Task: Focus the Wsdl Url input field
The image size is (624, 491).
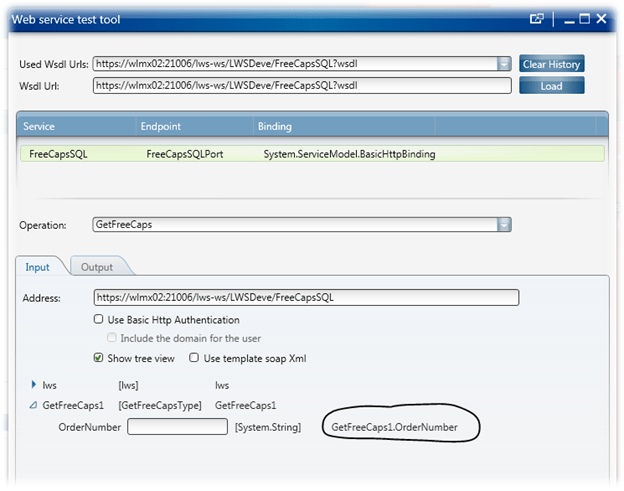Action: (301, 86)
